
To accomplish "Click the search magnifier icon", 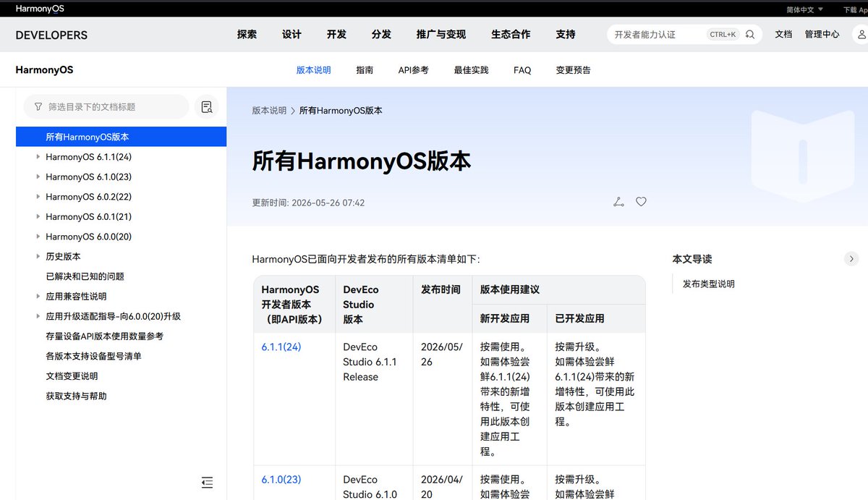I will click(x=750, y=34).
